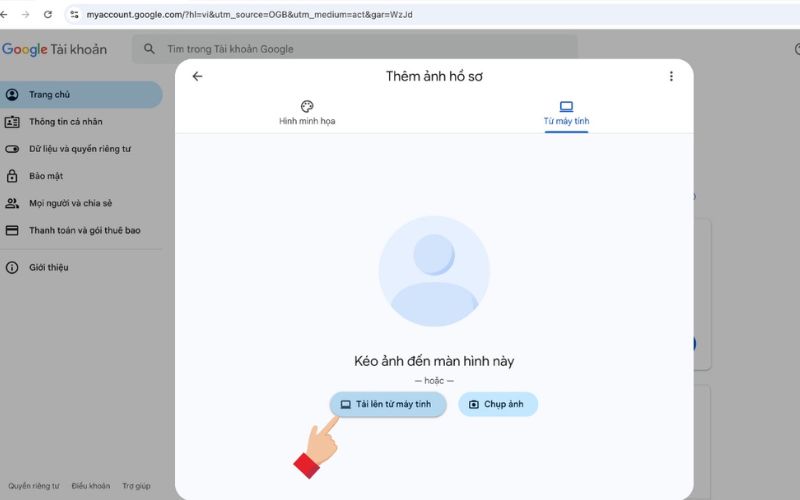The image size is (800, 500).
Task: Click the Tìm trong Tài khoản Google search field
Action: [360, 49]
